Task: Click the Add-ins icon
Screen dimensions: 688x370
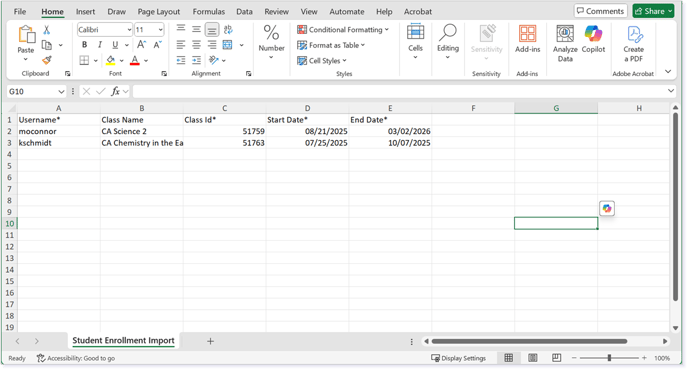Action: 527,39
